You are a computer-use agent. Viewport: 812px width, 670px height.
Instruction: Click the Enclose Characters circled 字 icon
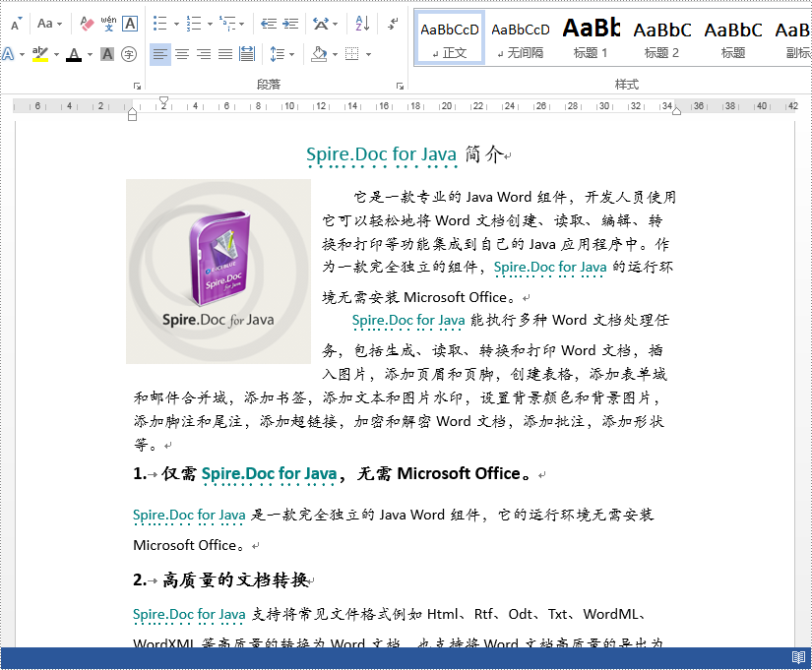click(129, 54)
